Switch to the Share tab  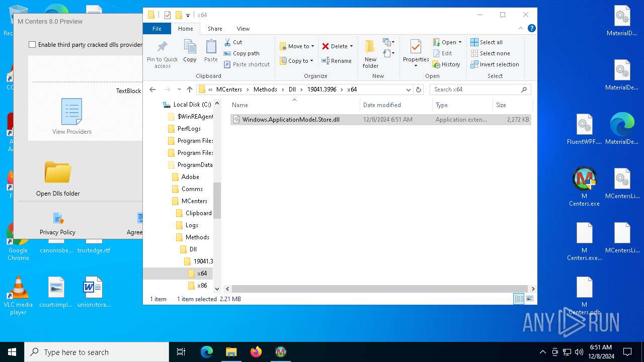pyautogui.click(x=215, y=29)
